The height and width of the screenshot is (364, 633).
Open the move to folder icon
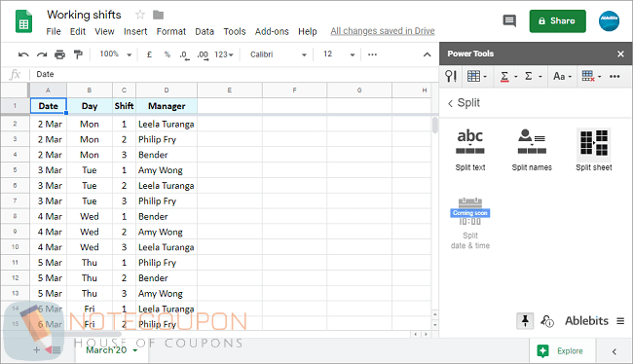tap(158, 15)
